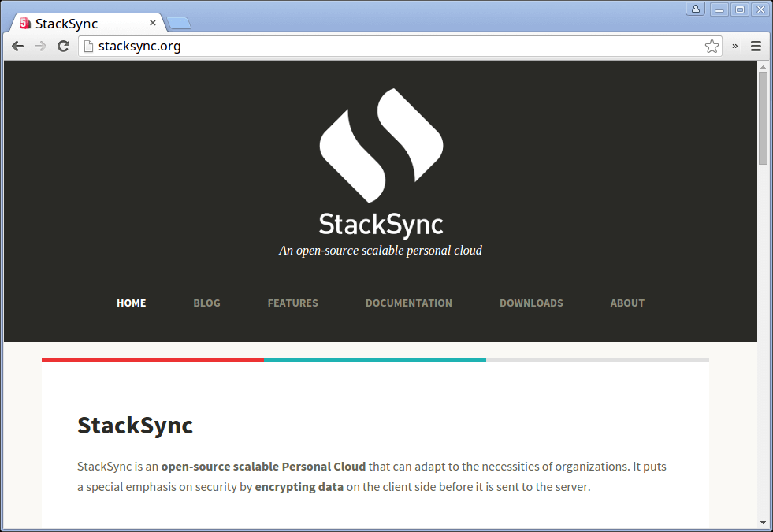This screenshot has height=532, width=773.
Task: Click the tagline 'An open-source scalable personal cloud'
Action: click(380, 251)
